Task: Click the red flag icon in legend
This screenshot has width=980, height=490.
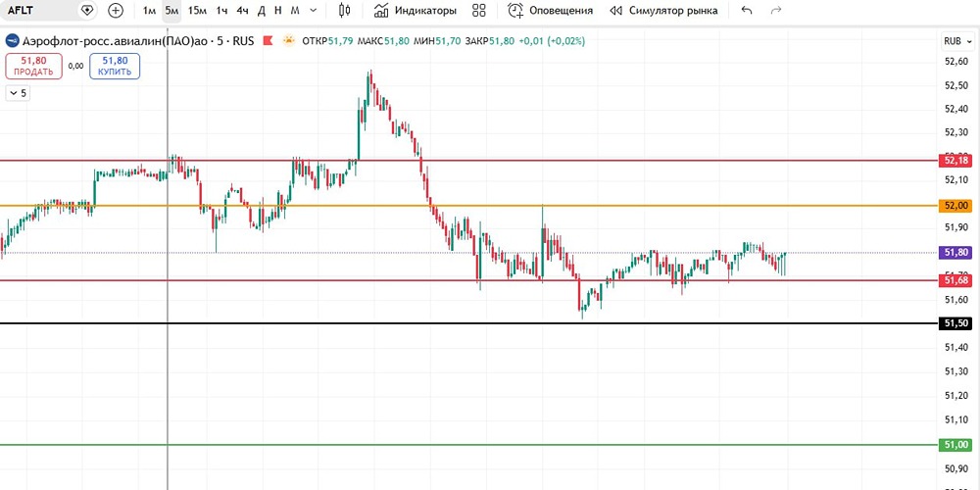Action: [x=268, y=41]
